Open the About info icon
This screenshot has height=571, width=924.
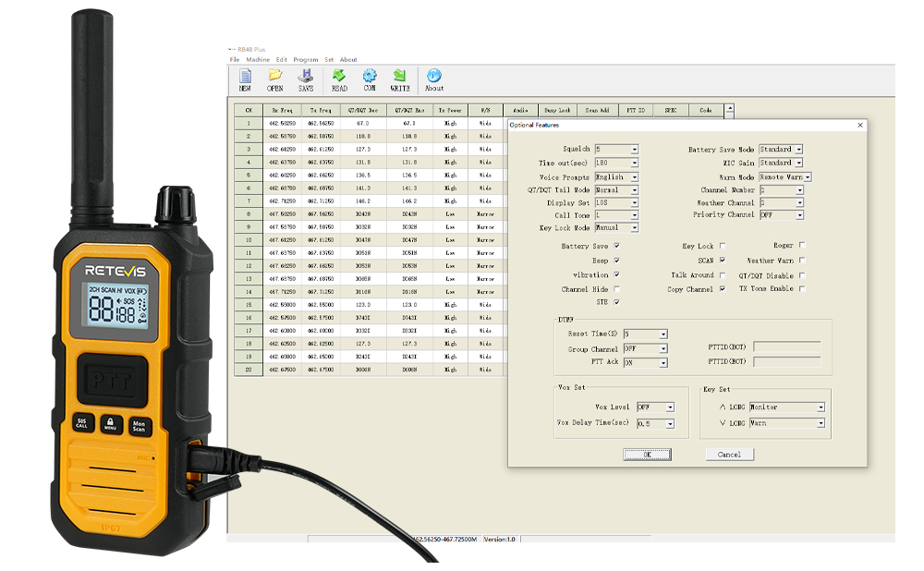click(434, 77)
